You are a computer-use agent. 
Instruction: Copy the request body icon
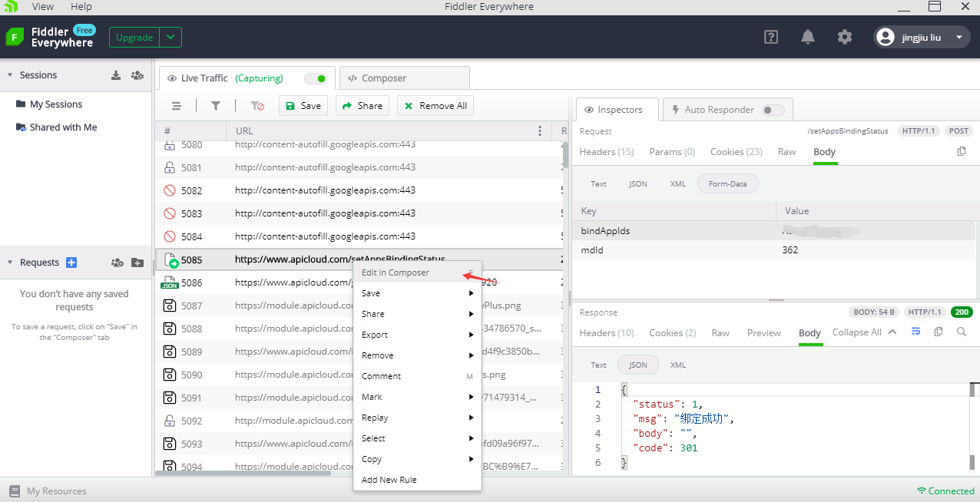tap(962, 152)
